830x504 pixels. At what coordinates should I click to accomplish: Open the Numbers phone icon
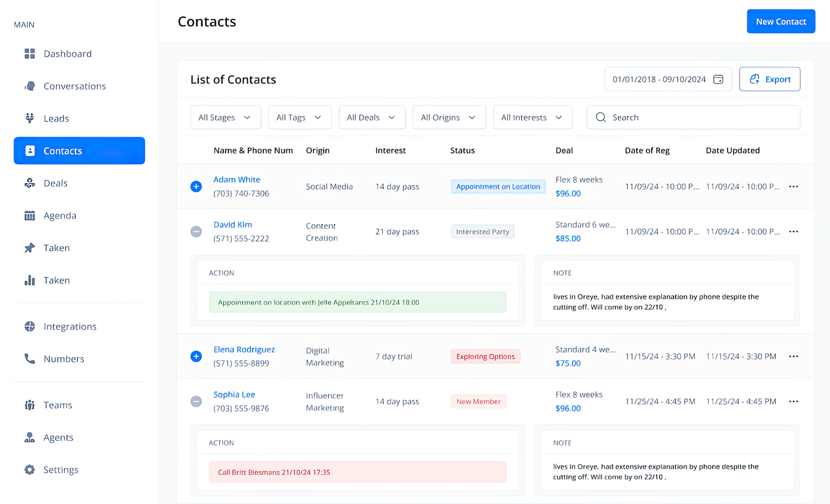29,358
